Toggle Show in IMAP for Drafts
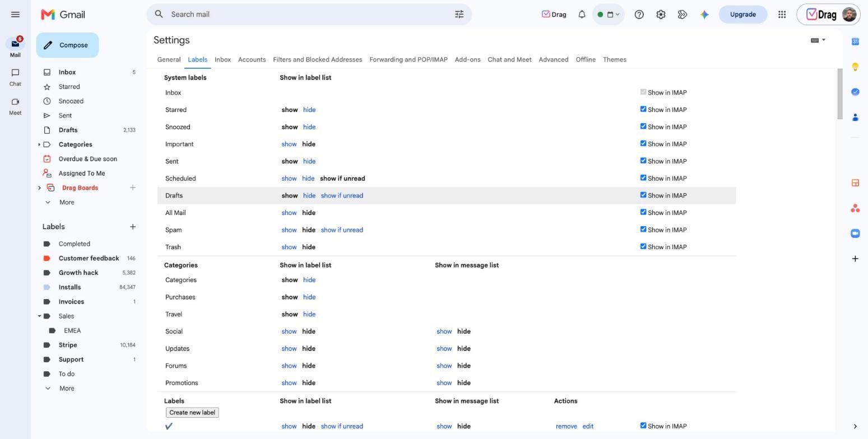The width and height of the screenshot is (868, 439). (643, 195)
